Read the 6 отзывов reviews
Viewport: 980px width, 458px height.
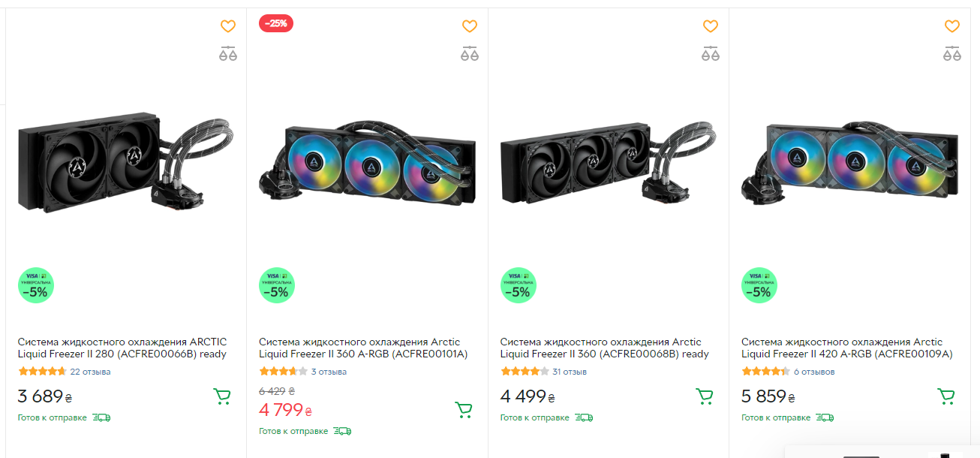click(814, 372)
